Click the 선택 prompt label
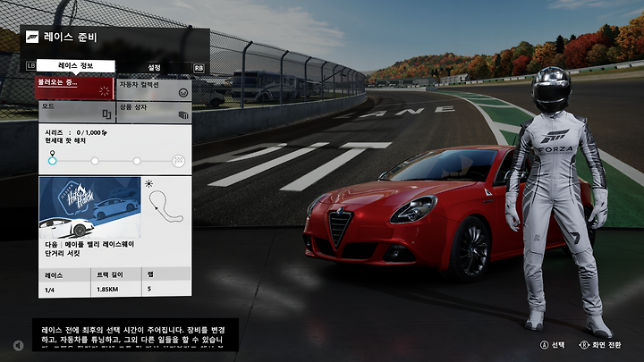644x362 pixels. [558, 345]
